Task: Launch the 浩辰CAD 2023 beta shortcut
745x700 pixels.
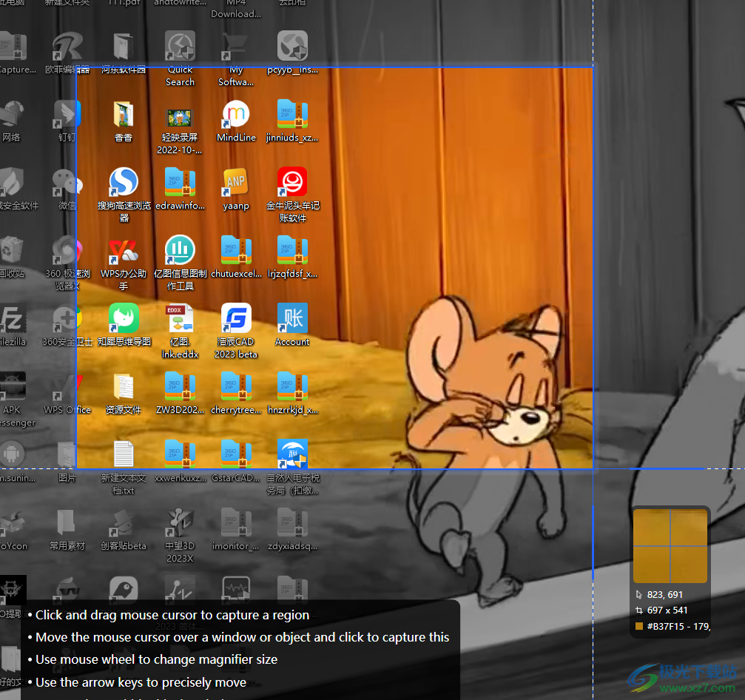Action: [x=236, y=318]
